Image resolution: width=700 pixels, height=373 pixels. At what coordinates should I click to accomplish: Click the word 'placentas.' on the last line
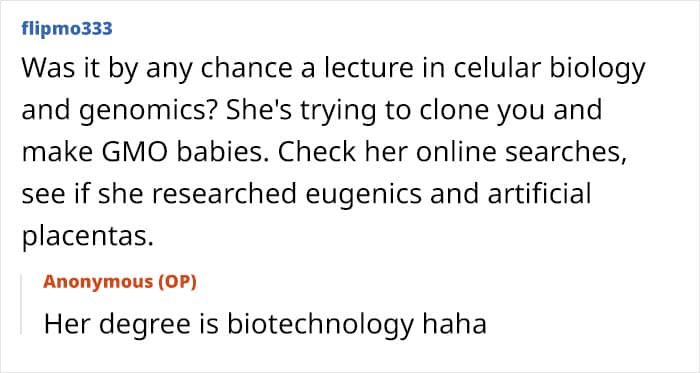point(88,237)
